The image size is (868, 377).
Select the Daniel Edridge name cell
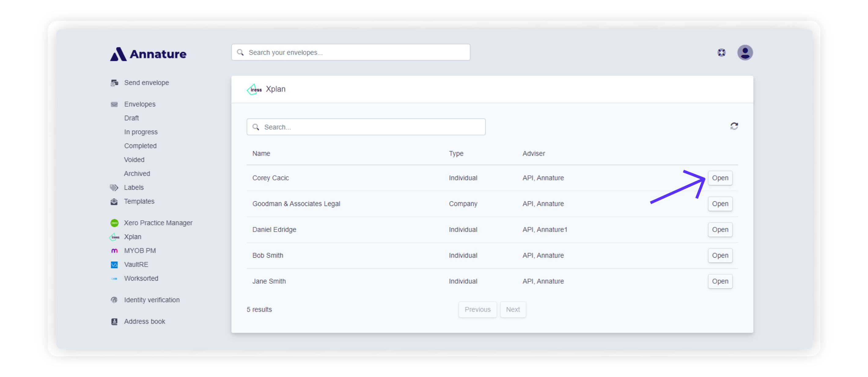274,230
